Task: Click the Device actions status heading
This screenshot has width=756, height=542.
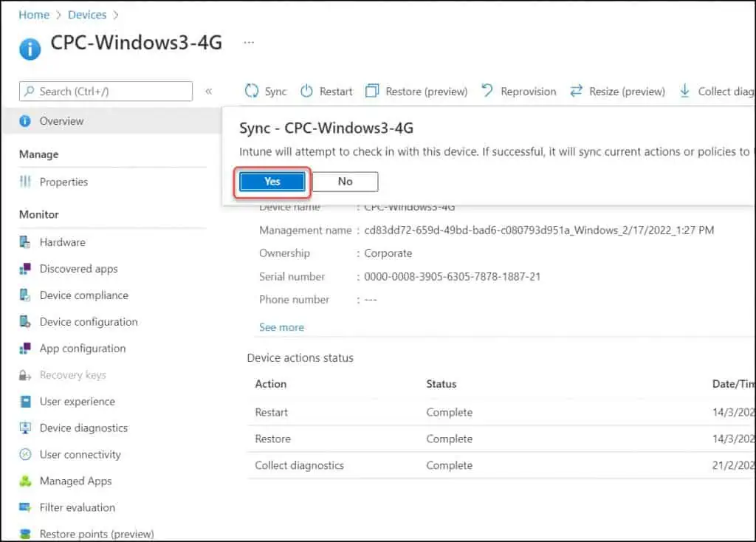Action: pos(300,358)
